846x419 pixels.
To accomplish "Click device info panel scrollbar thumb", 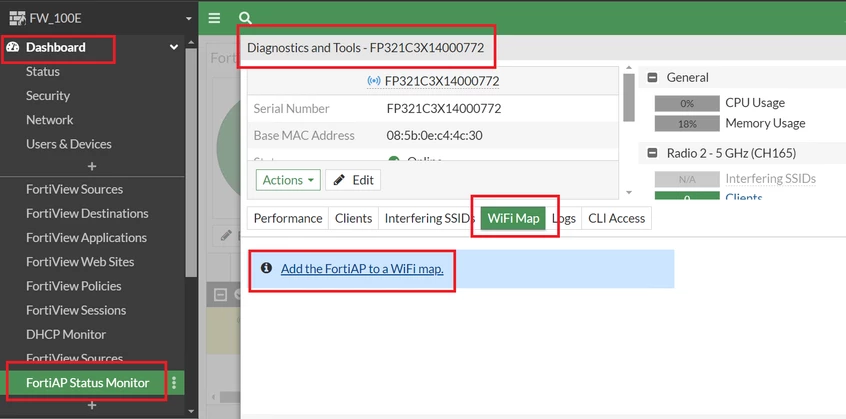I will (x=629, y=97).
